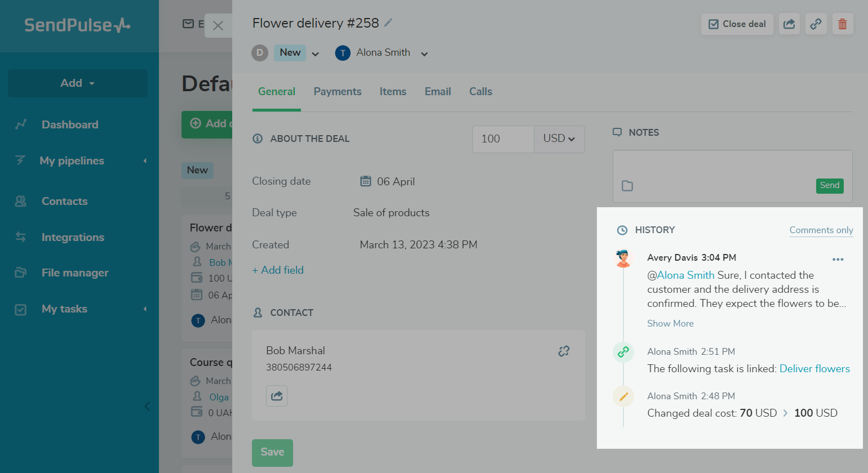The width and height of the screenshot is (868, 473).
Task: Close the deal panel with X
Action: (x=218, y=26)
